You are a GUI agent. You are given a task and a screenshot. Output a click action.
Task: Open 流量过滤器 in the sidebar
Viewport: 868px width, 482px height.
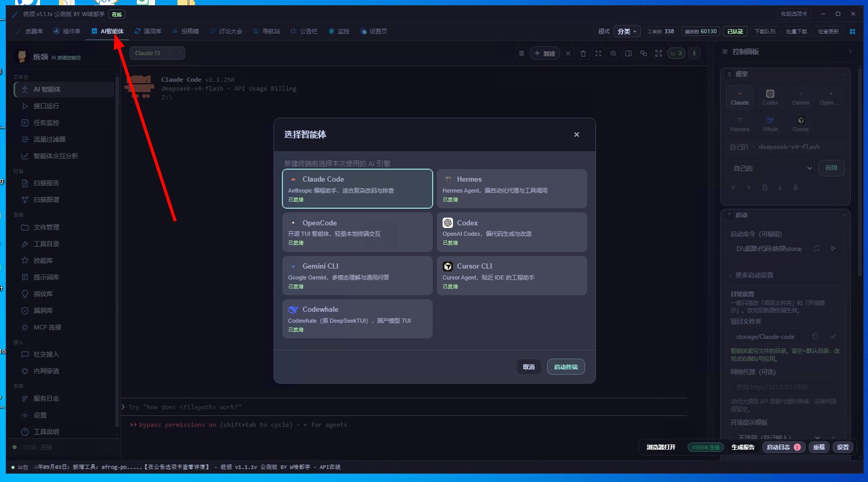click(64, 139)
